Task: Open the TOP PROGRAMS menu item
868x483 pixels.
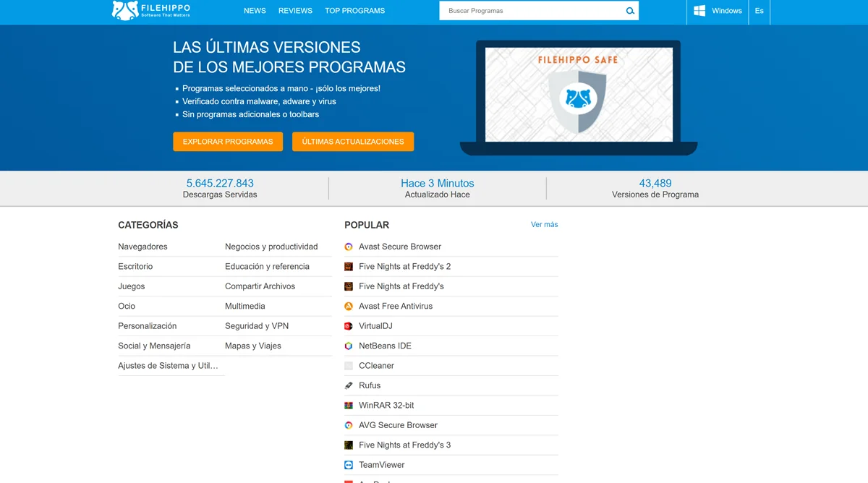Action: tap(355, 11)
